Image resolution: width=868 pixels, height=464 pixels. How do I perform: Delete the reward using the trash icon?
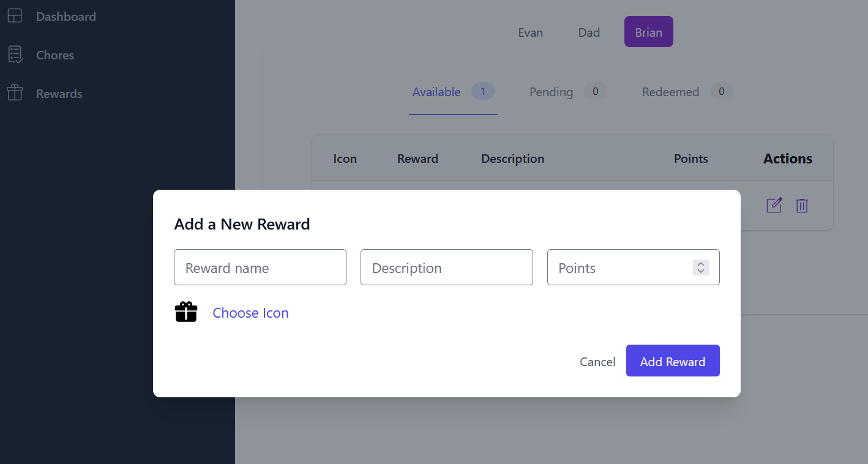click(x=802, y=206)
